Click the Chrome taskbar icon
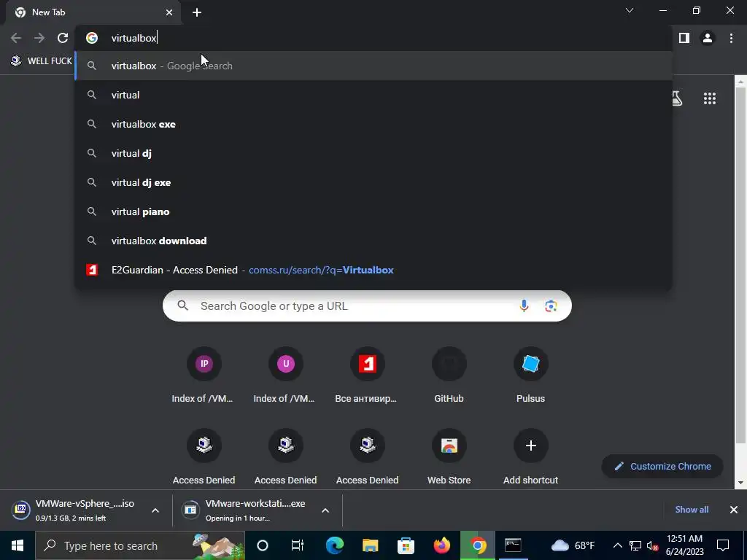This screenshot has width=747, height=560. [477, 545]
